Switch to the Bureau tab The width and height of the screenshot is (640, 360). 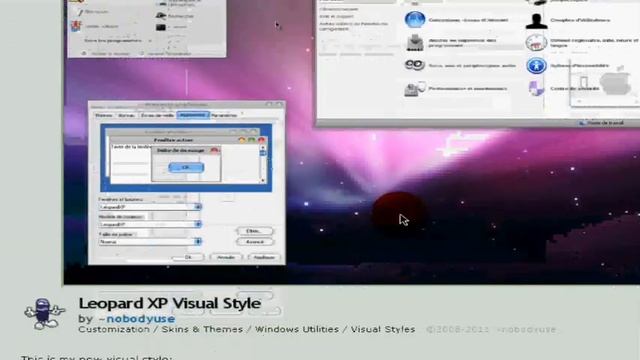(x=126, y=116)
